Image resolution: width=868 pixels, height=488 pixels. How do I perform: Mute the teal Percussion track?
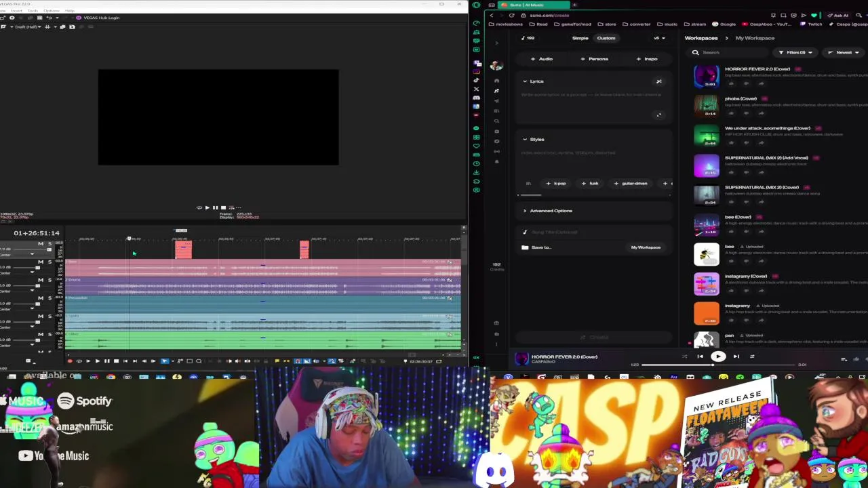coord(41,298)
